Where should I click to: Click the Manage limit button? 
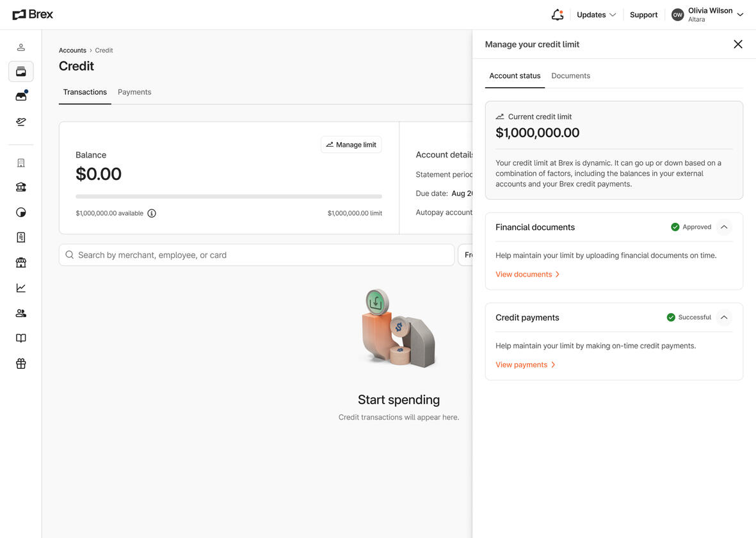[351, 144]
